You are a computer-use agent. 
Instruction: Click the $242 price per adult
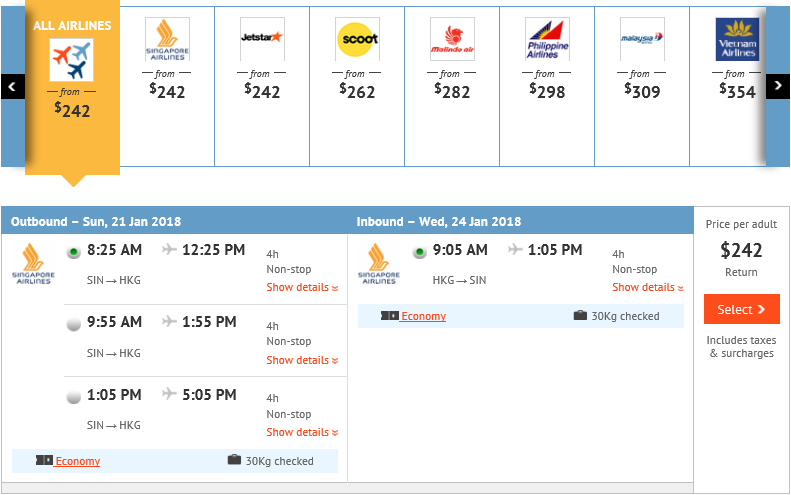click(741, 250)
